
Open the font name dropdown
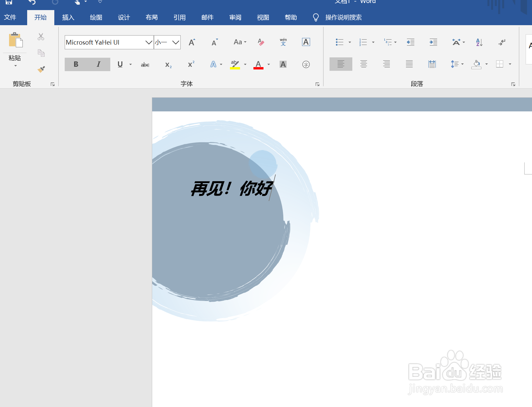tap(149, 42)
